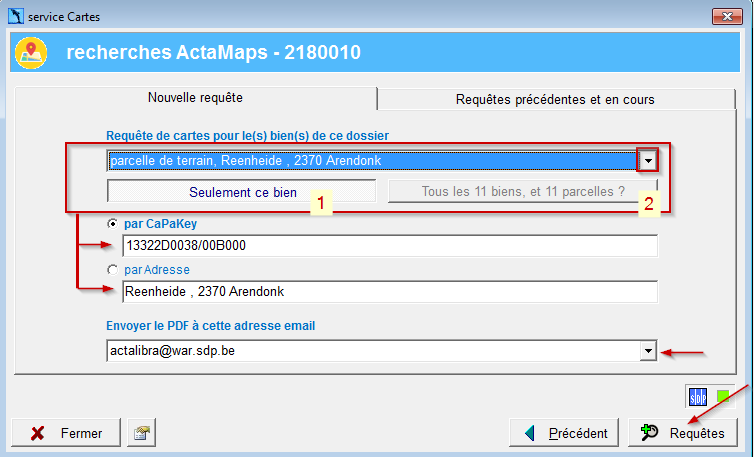Expand the property selection dropdown arrow
This screenshot has width=754, height=457.
(648, 161)
